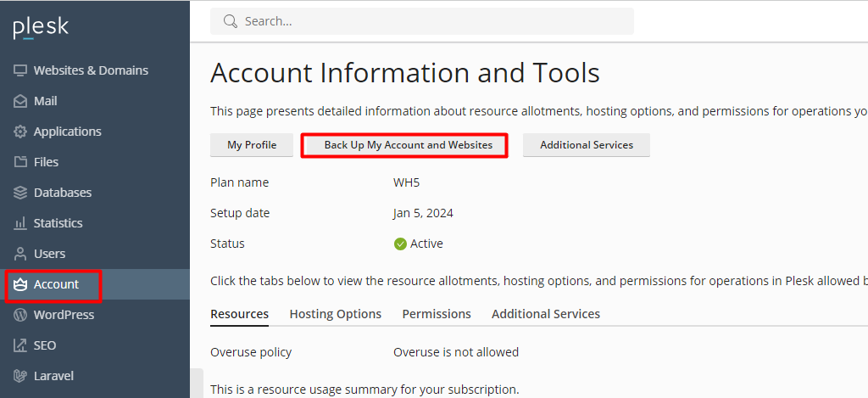
Task: Click the Laravel logo icon
Action: click(20, 376)
